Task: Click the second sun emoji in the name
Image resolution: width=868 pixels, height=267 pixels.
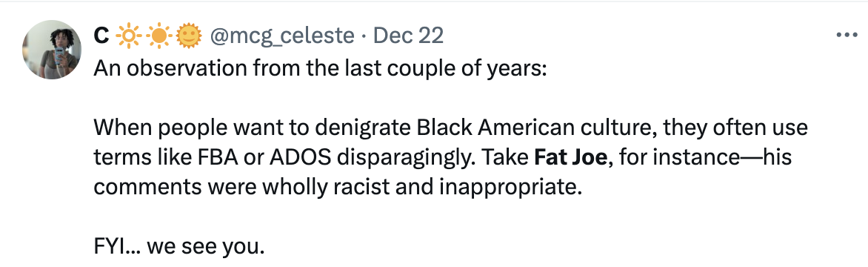Action: (x=158, y=36)
